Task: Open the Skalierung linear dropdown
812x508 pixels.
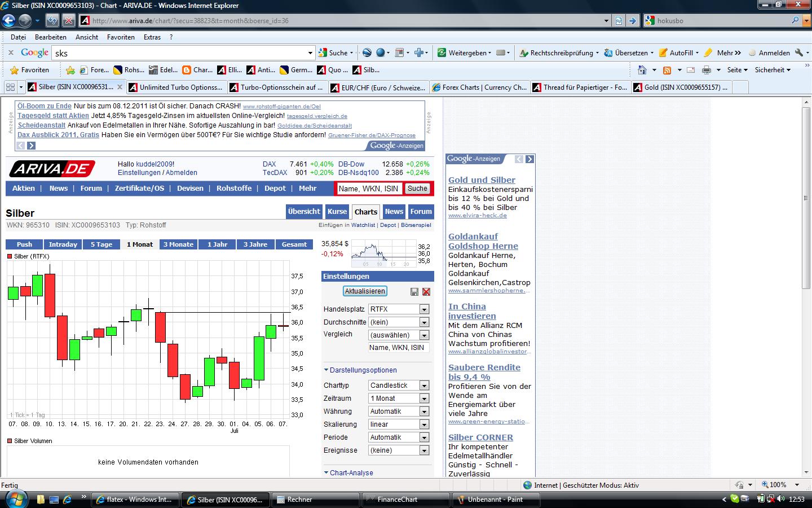Action: click(x=424, y=424)
